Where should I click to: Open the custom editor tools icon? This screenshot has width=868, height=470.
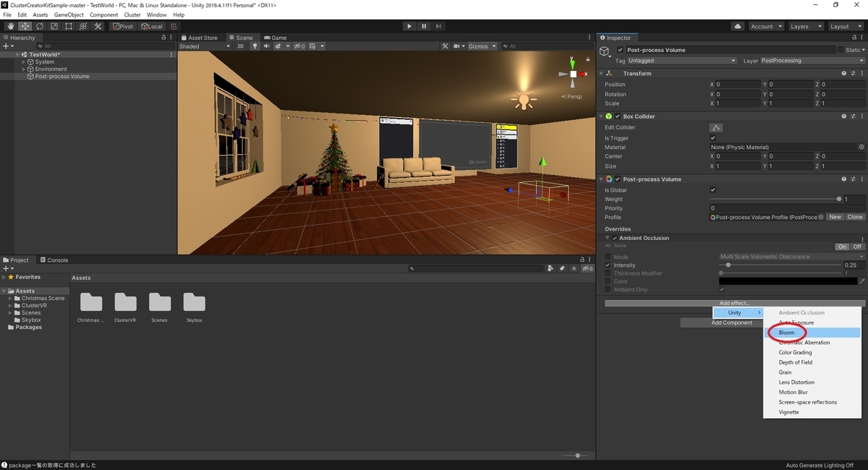(x=98, y=26)
